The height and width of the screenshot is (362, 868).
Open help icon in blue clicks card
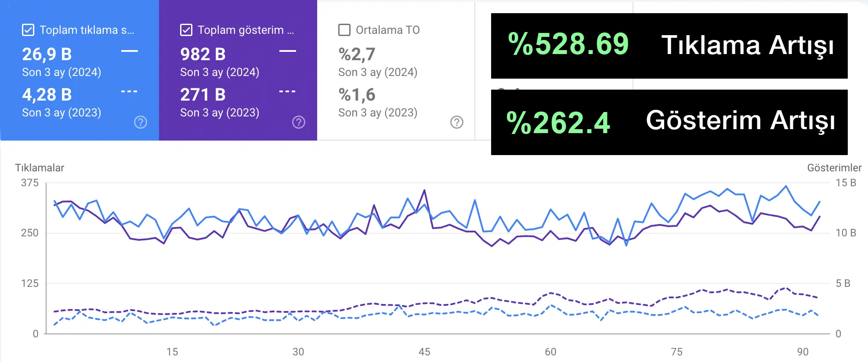pyautogui.click(x=141, y=122)
